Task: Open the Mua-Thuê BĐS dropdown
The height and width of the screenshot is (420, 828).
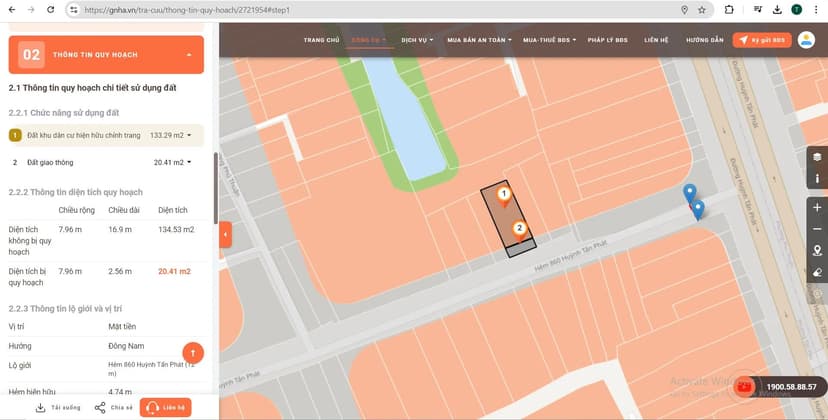Action: tap(549, 40)
